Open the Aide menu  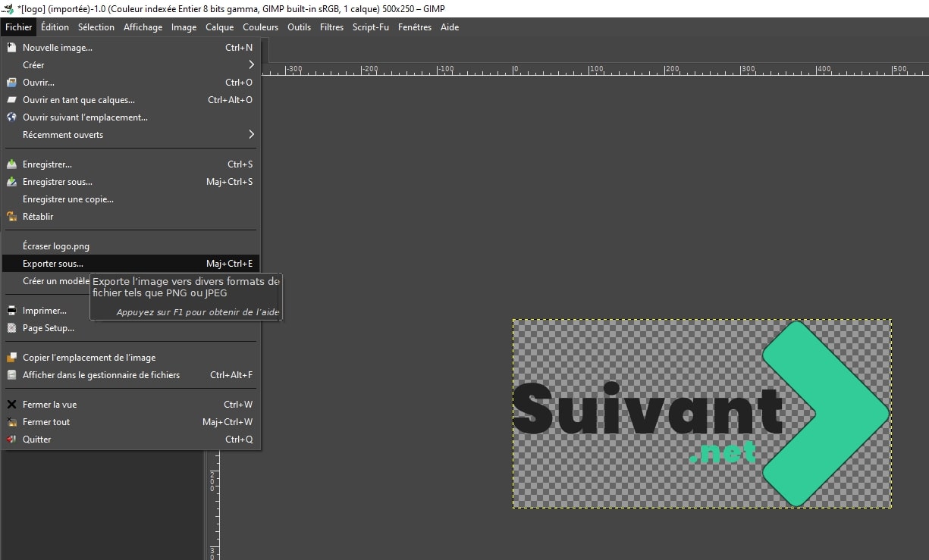450,27
